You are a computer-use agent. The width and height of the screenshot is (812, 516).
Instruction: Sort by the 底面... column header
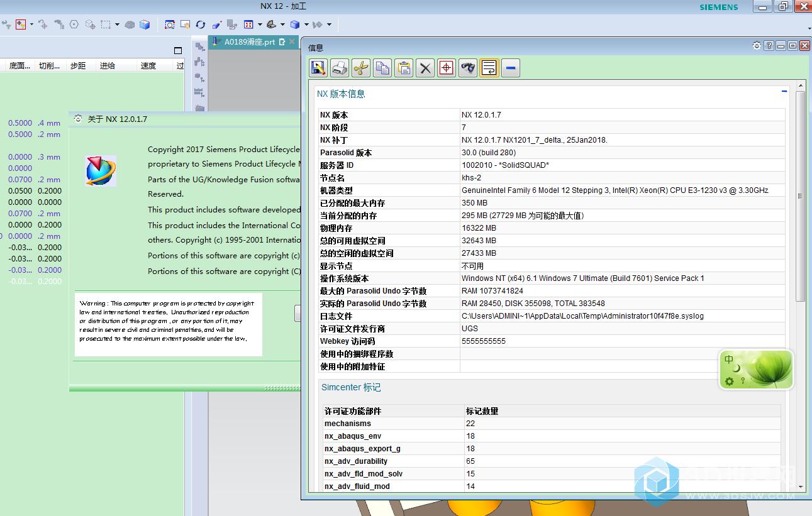(x=19, y=65)
